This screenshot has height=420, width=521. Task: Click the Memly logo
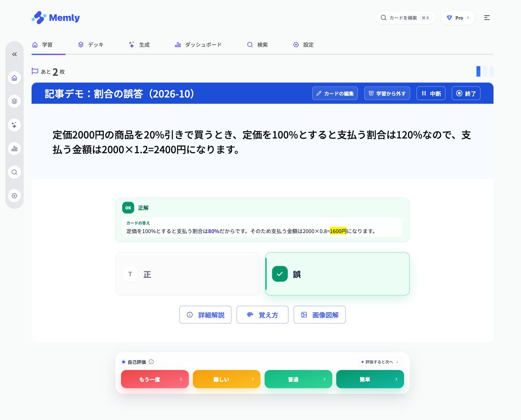click(55, 18)
